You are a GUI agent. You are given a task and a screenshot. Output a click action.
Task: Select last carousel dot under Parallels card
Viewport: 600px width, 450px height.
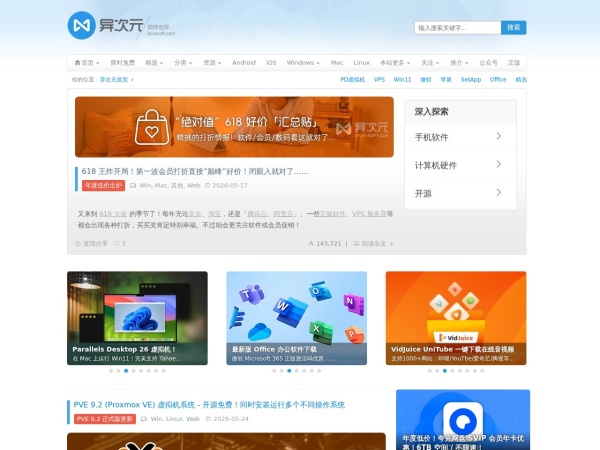coord(163,371)
